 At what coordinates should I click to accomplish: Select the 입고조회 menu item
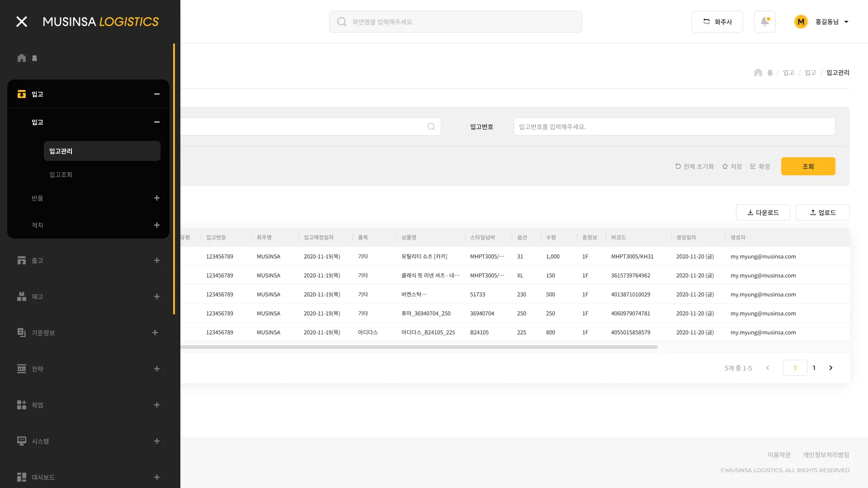61,174
